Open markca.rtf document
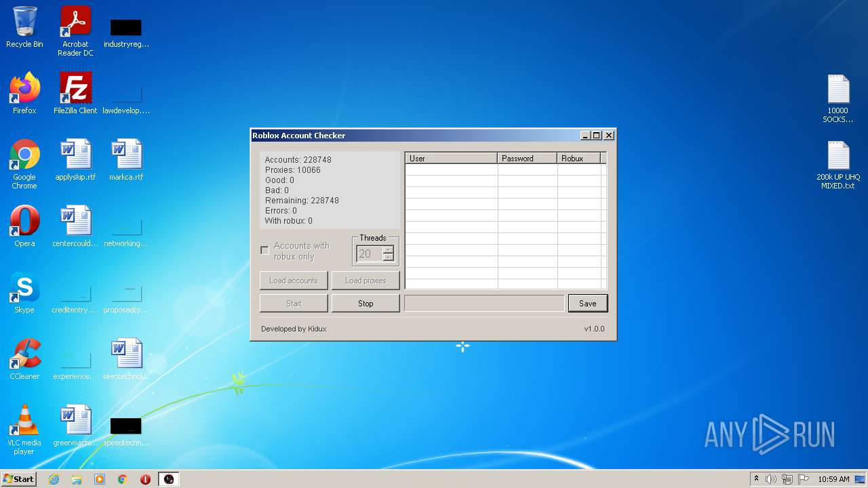The image size is (868, 488). tap(126, 160)
